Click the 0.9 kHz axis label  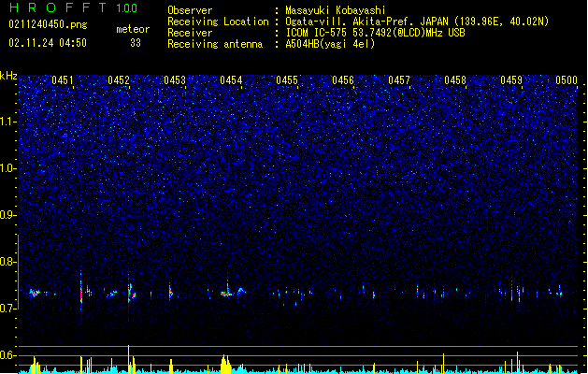tap(8, 215)
